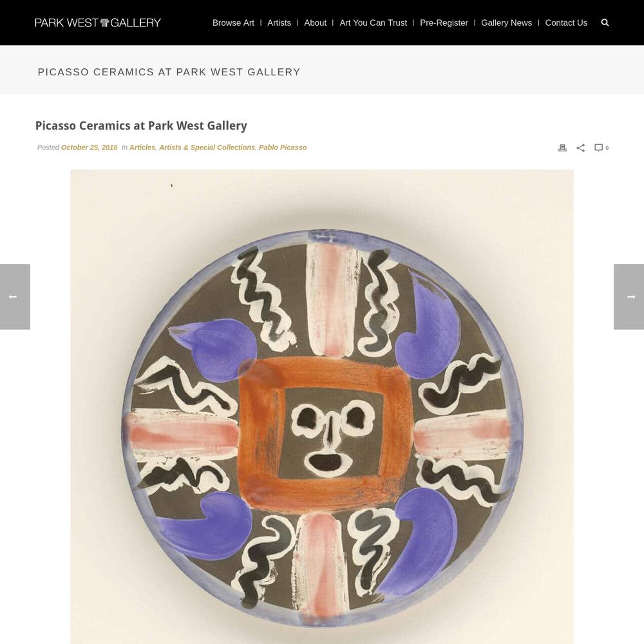Click the article title heading
The image size is (644, 644).
point(141,126)
